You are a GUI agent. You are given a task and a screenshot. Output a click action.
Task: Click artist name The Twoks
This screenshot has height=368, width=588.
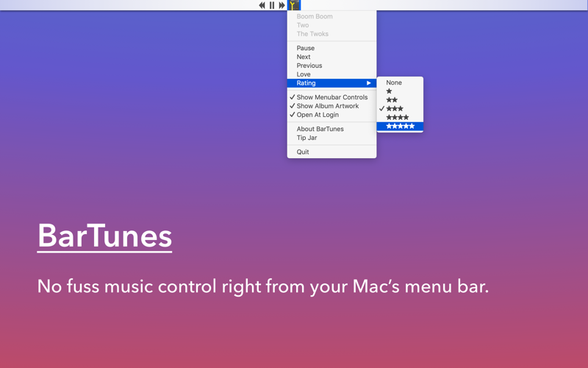312,34
